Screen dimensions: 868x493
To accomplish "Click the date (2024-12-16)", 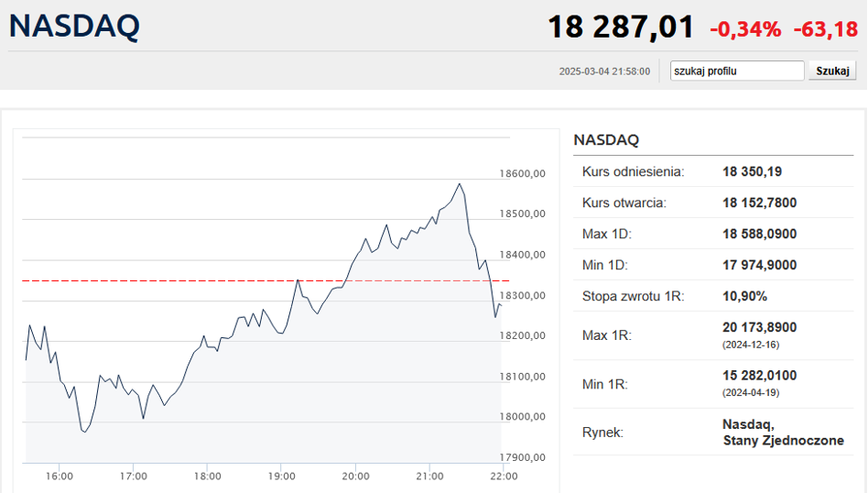I will (751, 345).
